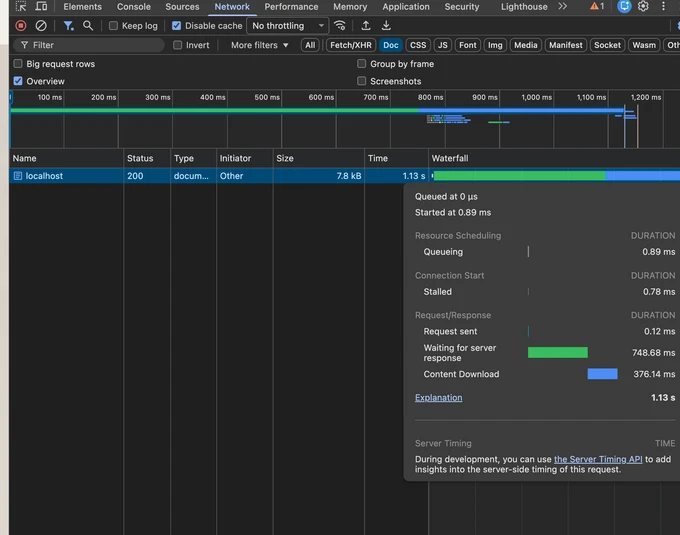Sort by the Initiator column header
The height and width of the screenshot is (535, 680).
pyautogui.click(x=245, y=158)
